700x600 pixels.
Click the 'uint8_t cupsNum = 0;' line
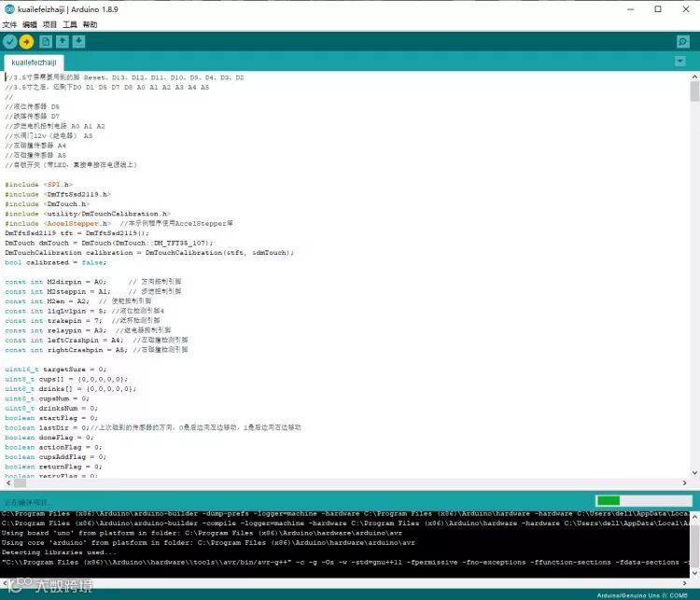pos(47,398)
